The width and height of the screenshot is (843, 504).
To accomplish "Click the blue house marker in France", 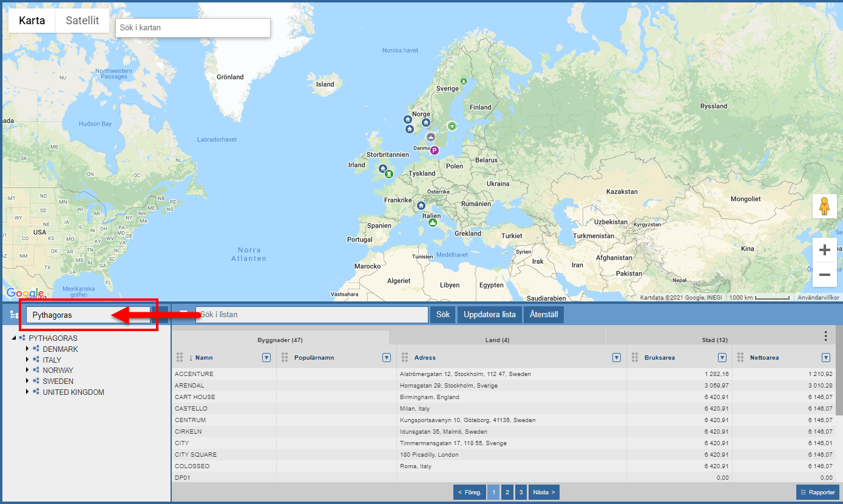I will [x=420, y=206].
